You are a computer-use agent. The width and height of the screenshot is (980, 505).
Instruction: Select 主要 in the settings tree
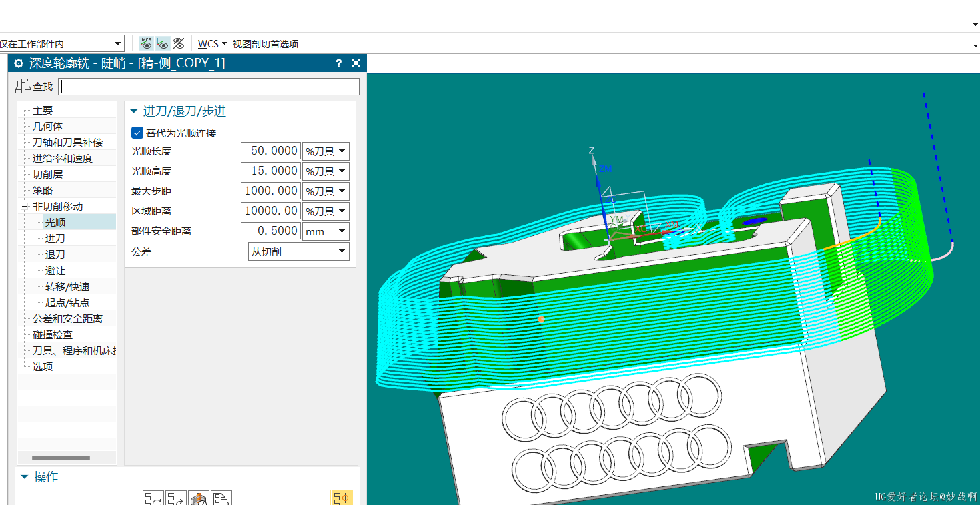(43, 111)
